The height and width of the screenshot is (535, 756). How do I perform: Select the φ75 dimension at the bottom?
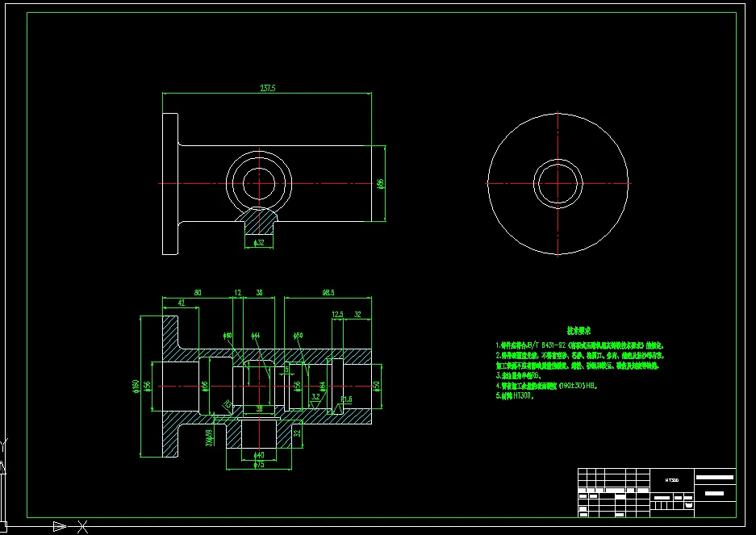259,465
